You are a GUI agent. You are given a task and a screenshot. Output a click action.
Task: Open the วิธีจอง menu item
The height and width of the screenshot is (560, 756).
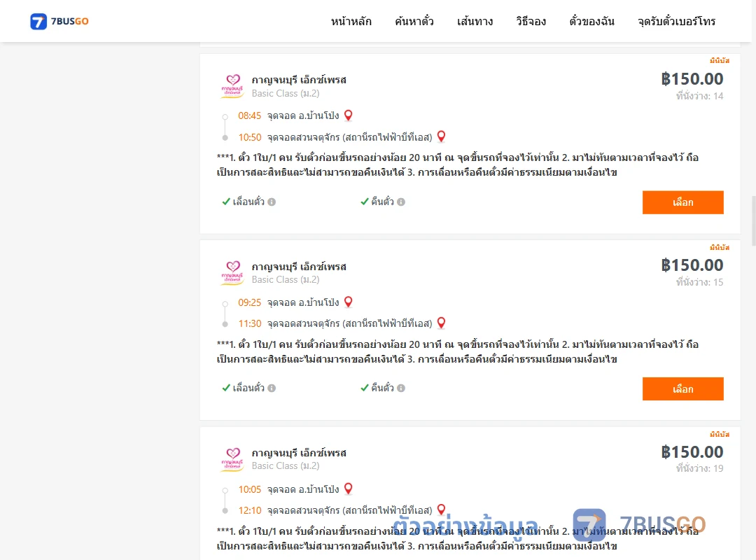click(x=531, y=21)
